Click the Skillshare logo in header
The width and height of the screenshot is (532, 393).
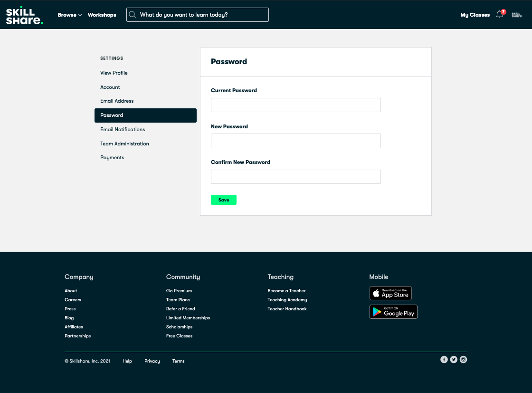(x=24, y=15)
